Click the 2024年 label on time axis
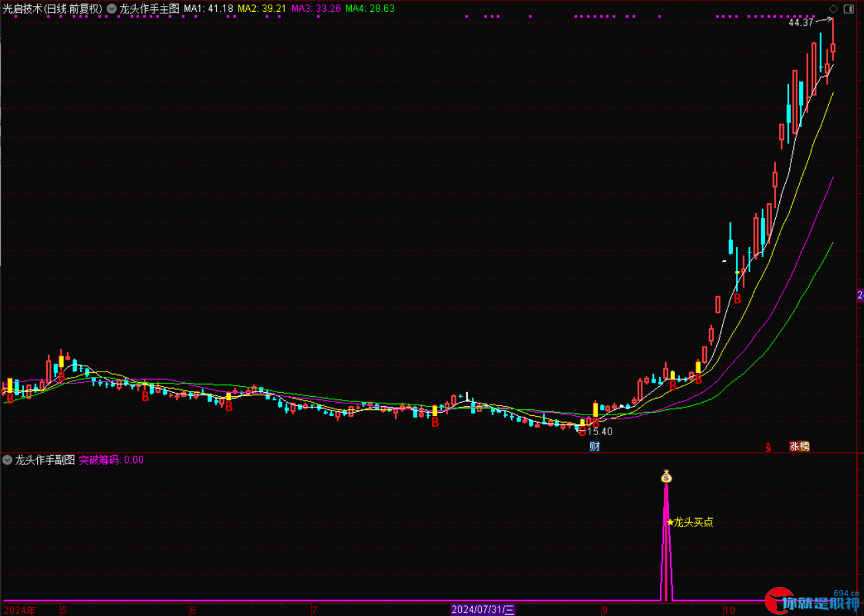 point(20,610)
